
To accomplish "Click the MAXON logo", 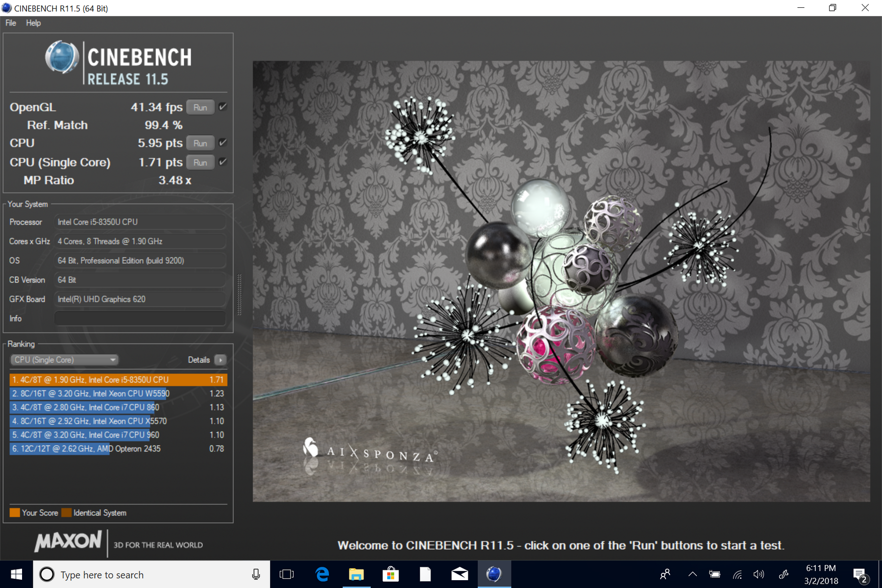I will pyautogui.click(x=68, y=541).
